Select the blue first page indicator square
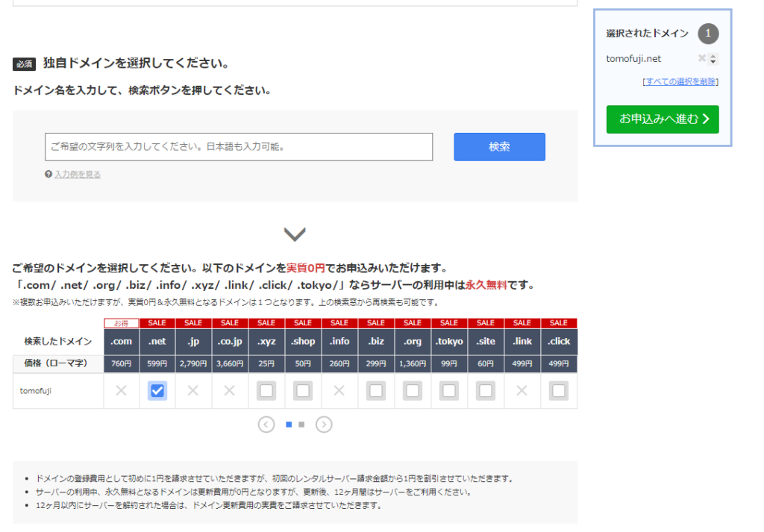 pyautogui.click(x=290, y=424)
